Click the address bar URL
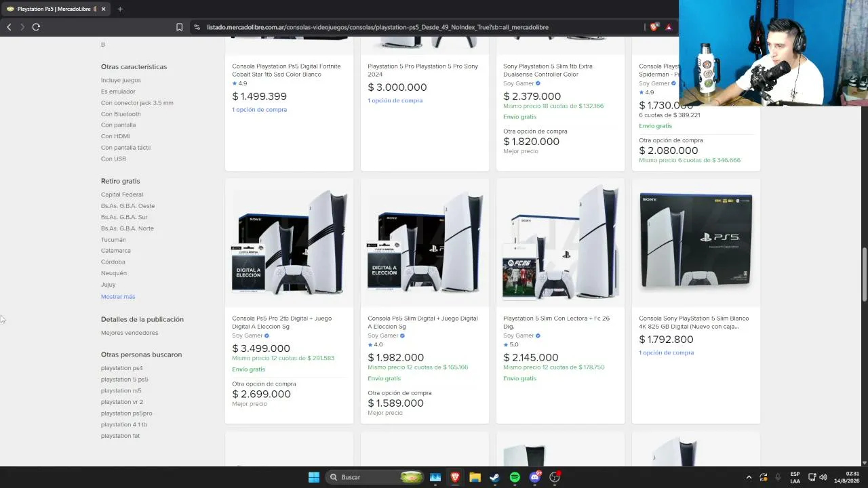868x488 pixels. [x=378, y=27]
